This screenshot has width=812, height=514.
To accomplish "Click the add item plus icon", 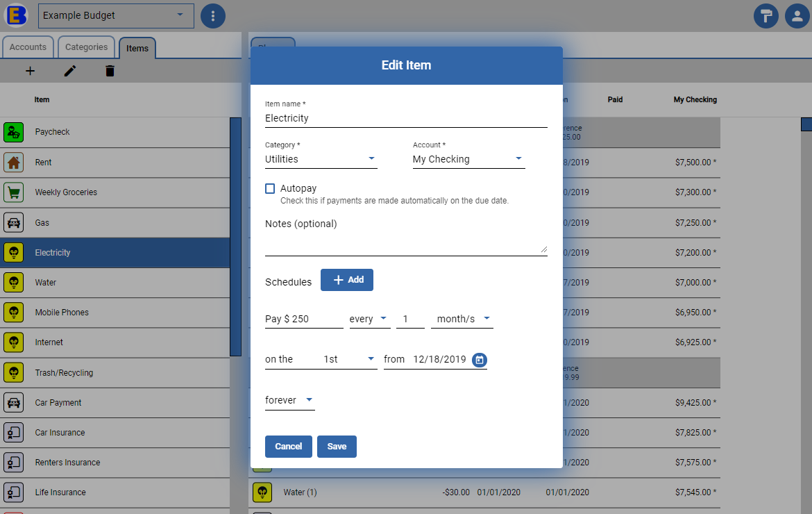I will [30, 71].
